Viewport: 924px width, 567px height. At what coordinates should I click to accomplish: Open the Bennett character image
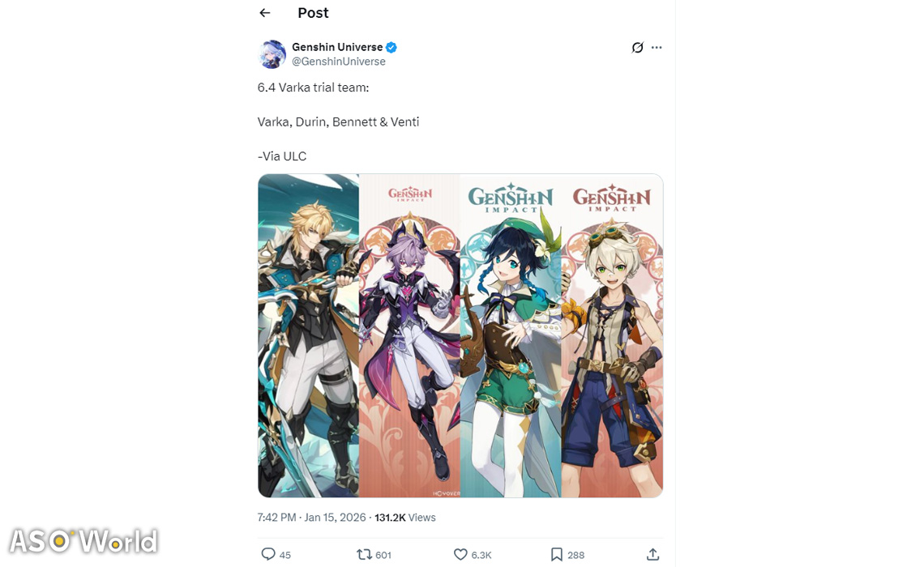(x=612, y=335)
